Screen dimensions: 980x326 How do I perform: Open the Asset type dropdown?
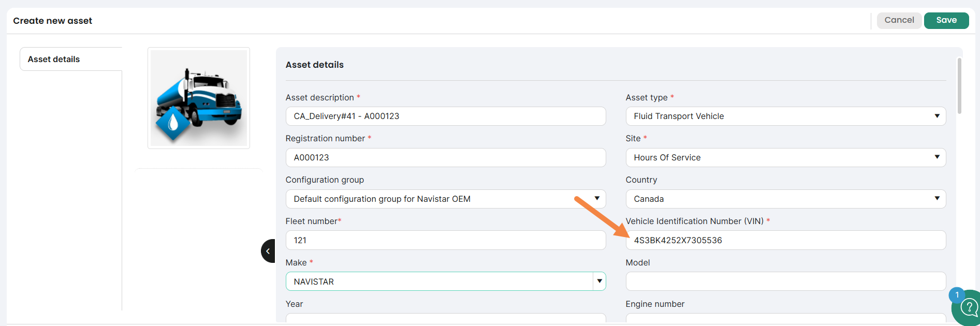pos(786,116)
